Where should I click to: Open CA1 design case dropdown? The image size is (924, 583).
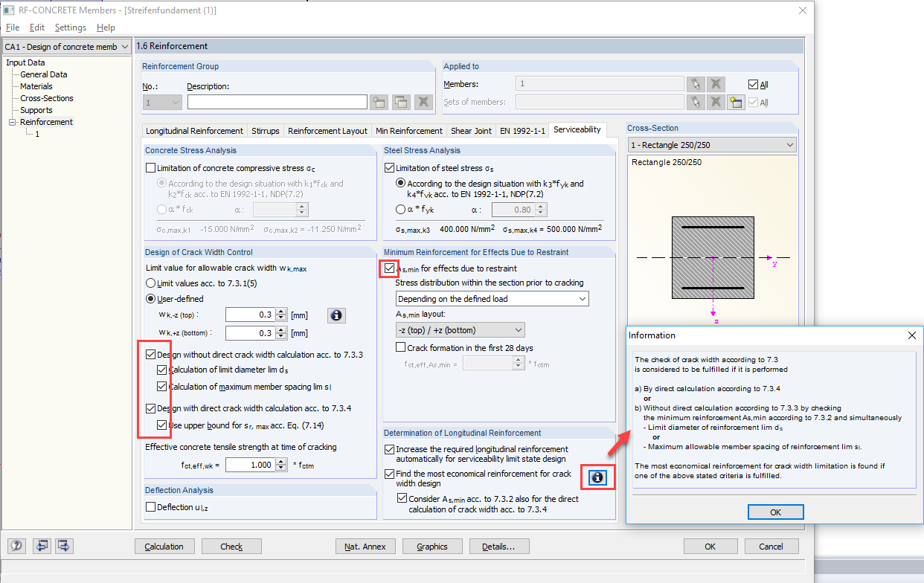pos(124,47)
